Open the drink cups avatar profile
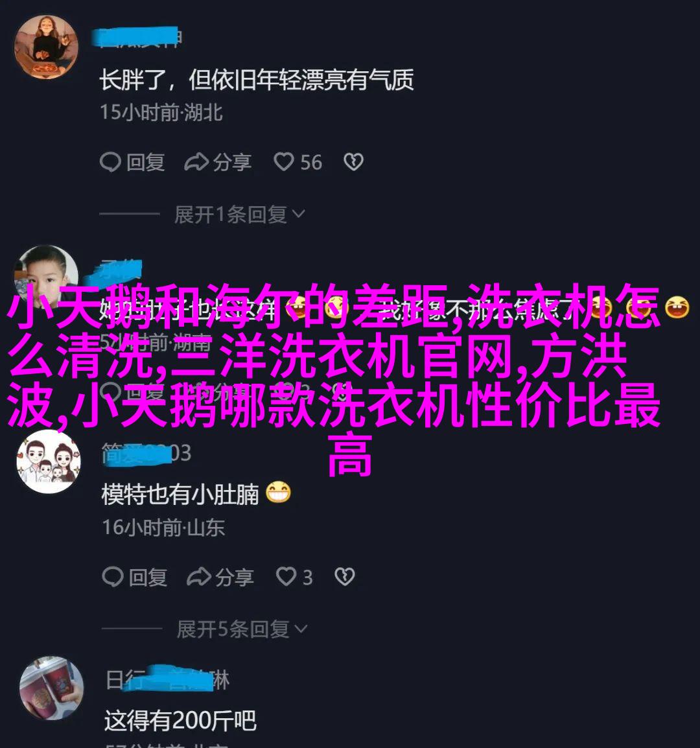Image resolution: width=700 pixels, height=748 pixels. coord(52,688)
